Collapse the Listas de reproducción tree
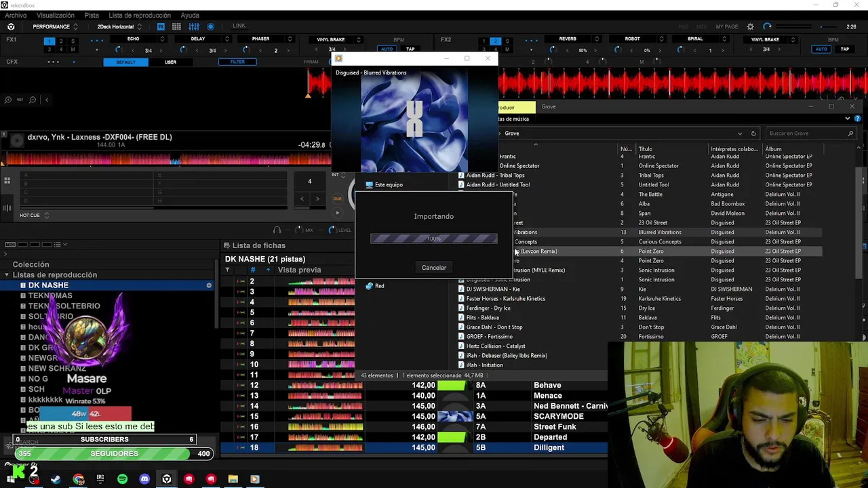This screenshot has width=868, height=488. pyautogui.click(x=7, y=275)
